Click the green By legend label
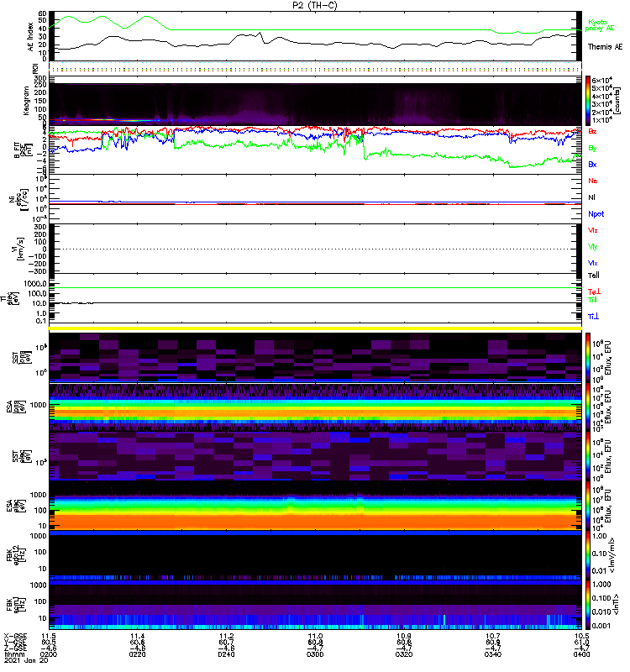The image size is (630, 672). [x=592, y=149]
